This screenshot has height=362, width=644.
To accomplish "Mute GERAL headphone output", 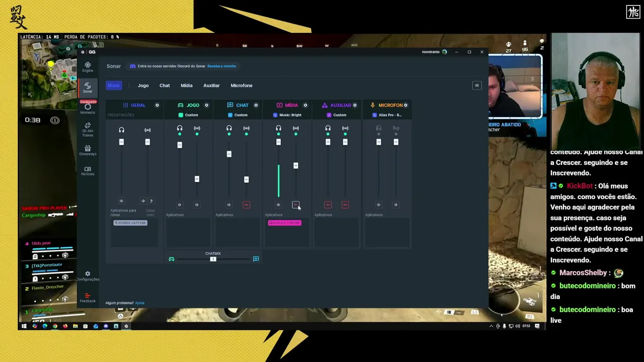I will 121,201.
